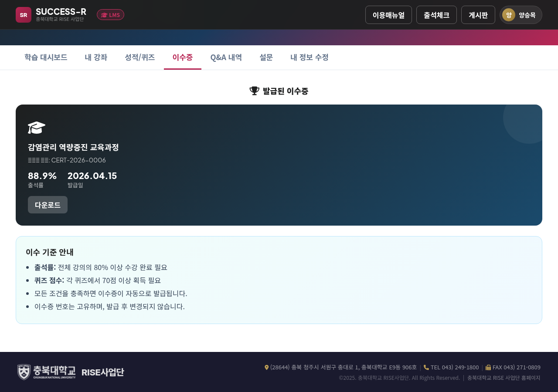558x392 pixels.
Task: Click the 88.9% attendance value
Action: (42, 176)
